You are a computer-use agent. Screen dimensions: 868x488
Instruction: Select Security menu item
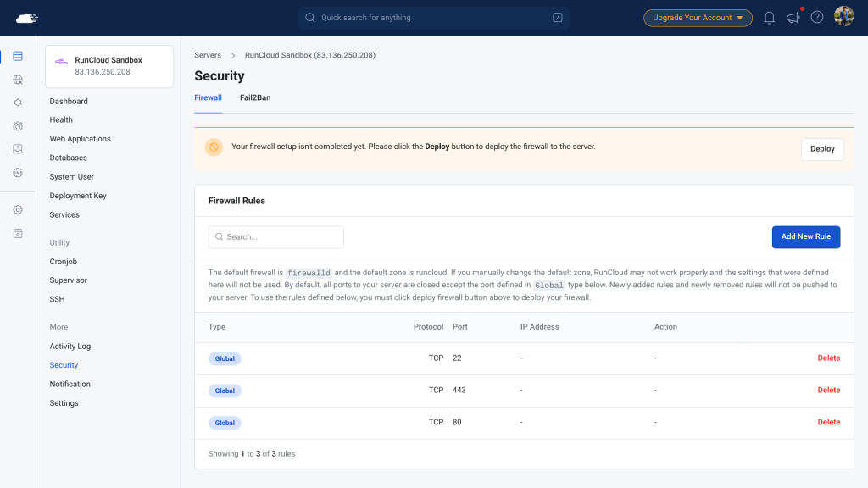pos(64,365)
